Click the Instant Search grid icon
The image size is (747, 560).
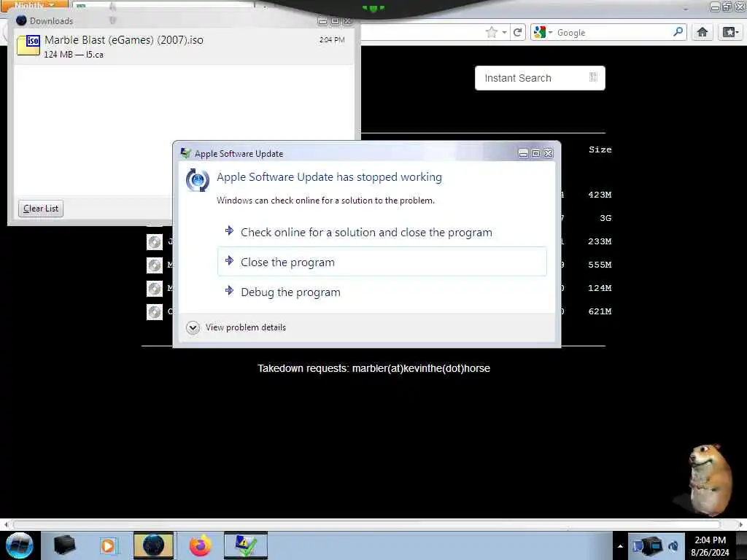[593, 77]
